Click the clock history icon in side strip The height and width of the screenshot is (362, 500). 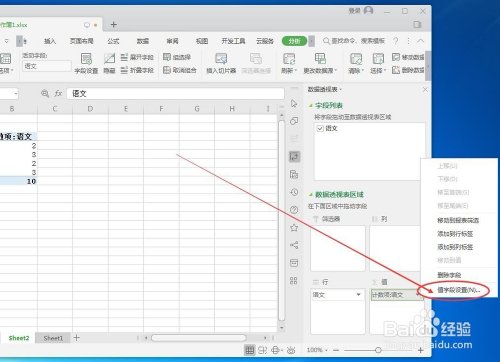(x=294, y=192)
